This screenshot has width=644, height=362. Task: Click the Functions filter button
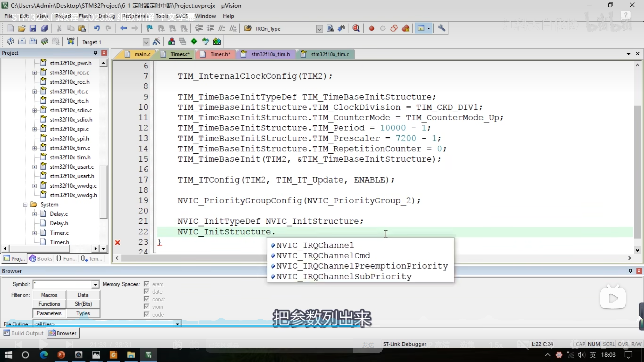pos(49,304)
